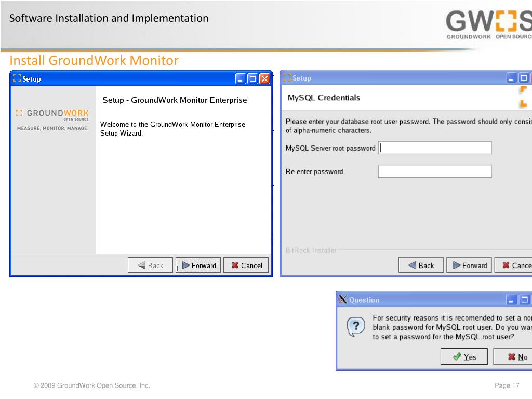The width and height of the screenshot is (532, 399).
Task: Click the bracket icon in the welcome Setup title bar
Action: [x=17, y=78]
